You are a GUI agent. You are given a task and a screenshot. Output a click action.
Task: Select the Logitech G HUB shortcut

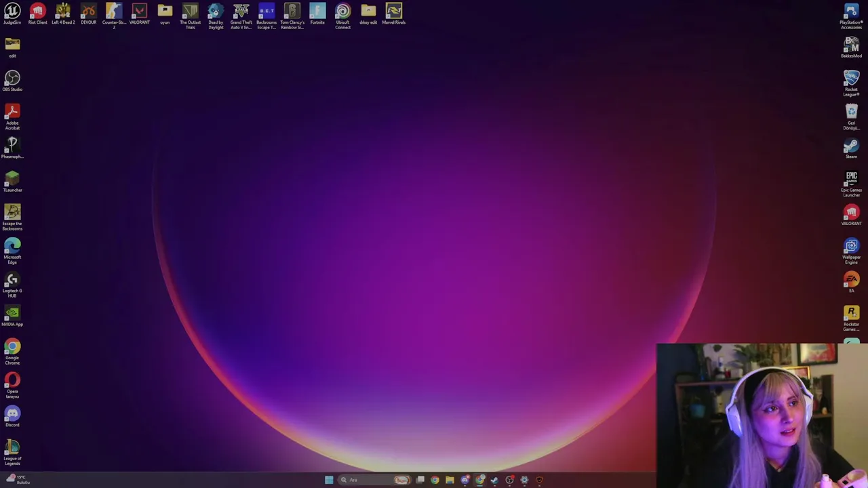click(12, 285)
